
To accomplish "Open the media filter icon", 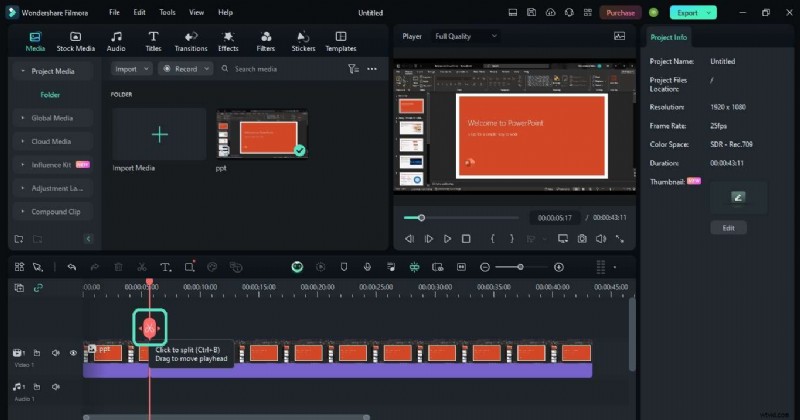I will pos(353,69).
